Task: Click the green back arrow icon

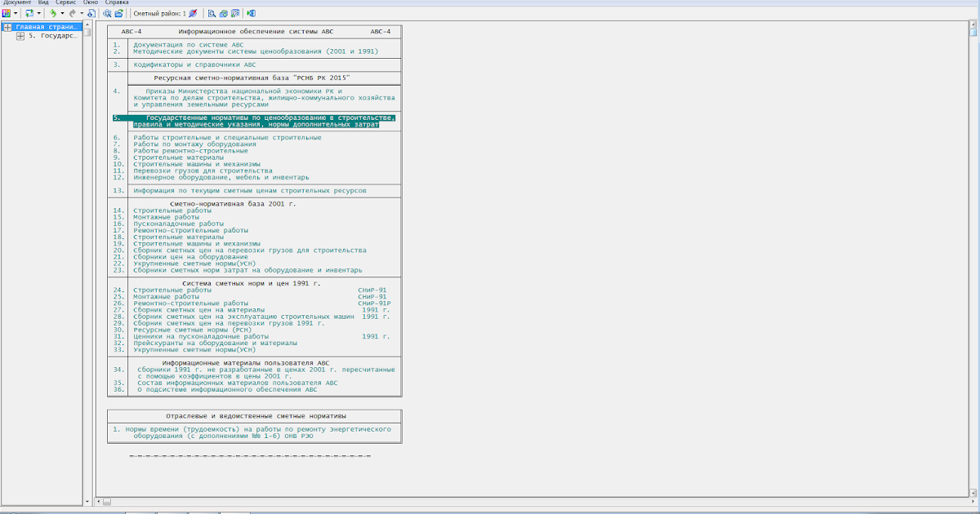Action: click(x=53, y=14)
